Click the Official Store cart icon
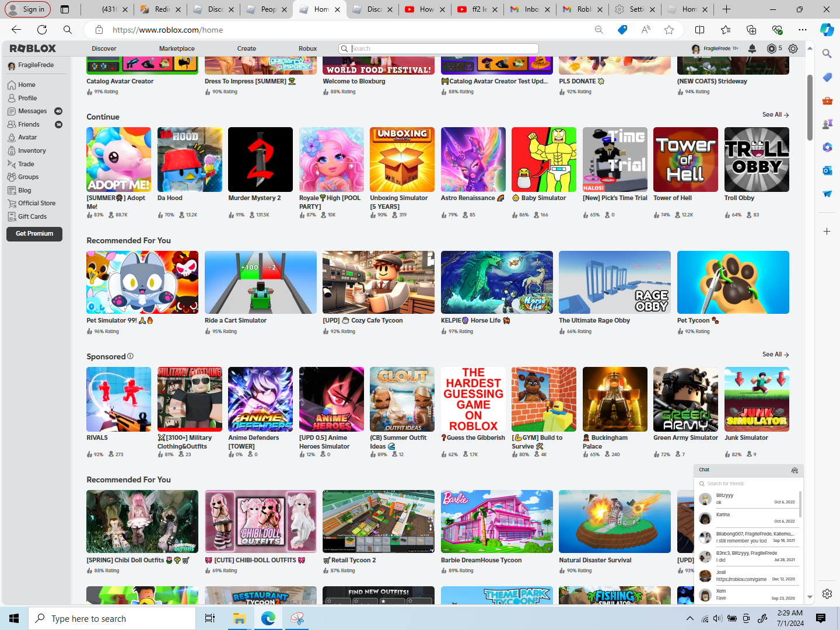840x630 pixels. (12, 203)
